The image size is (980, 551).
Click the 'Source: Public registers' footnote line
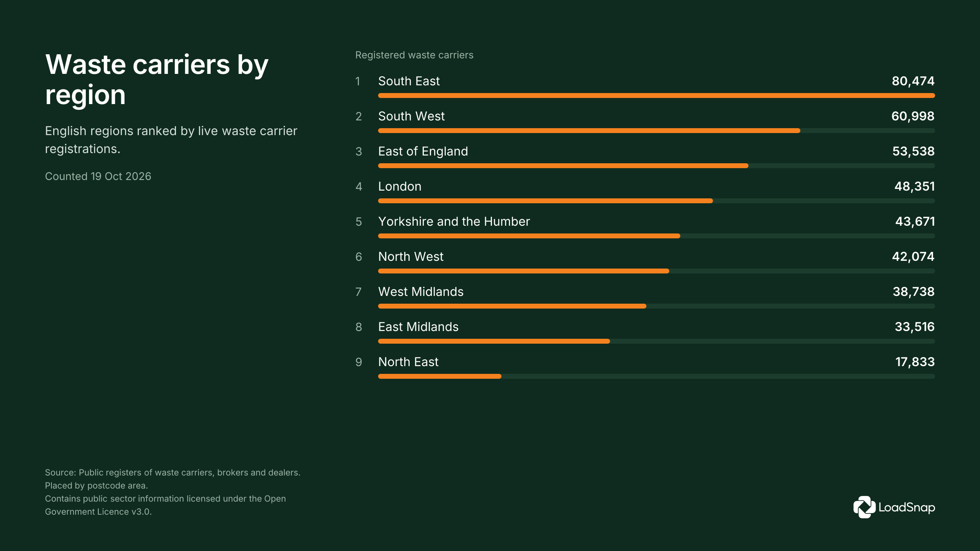[173, 473]
